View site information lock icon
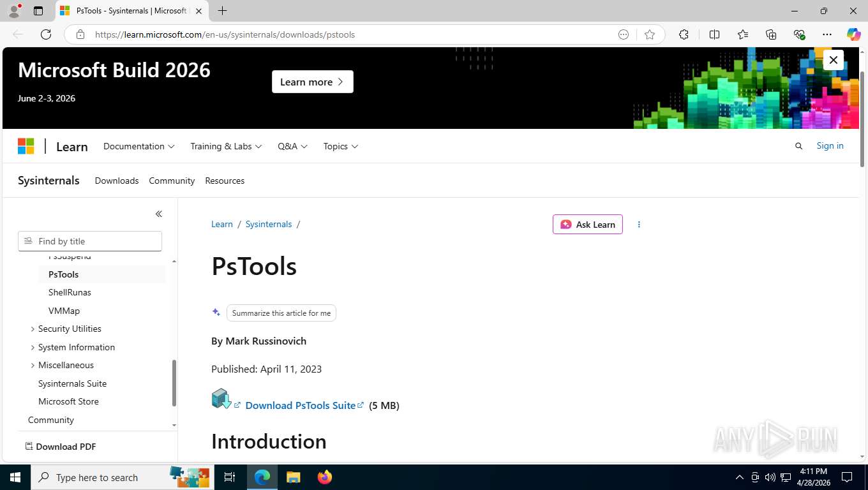 pyautogui.click(x=80, y=34)
